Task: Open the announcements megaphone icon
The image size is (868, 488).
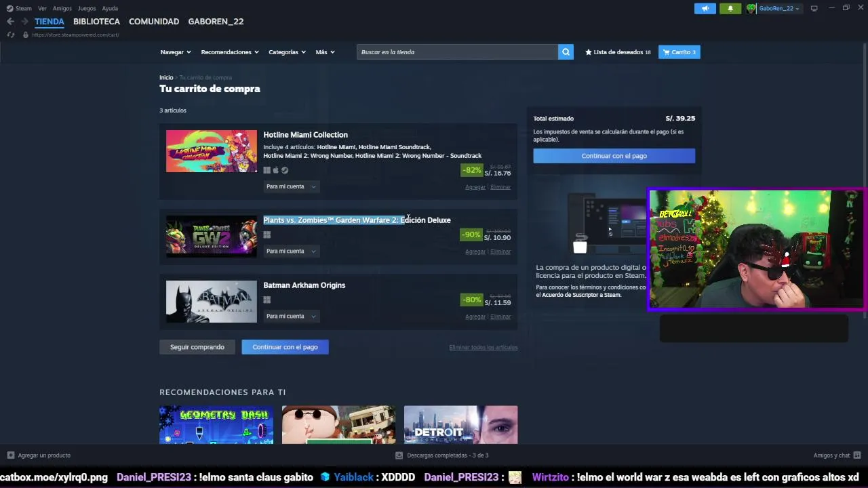Action: pos(705,8)
